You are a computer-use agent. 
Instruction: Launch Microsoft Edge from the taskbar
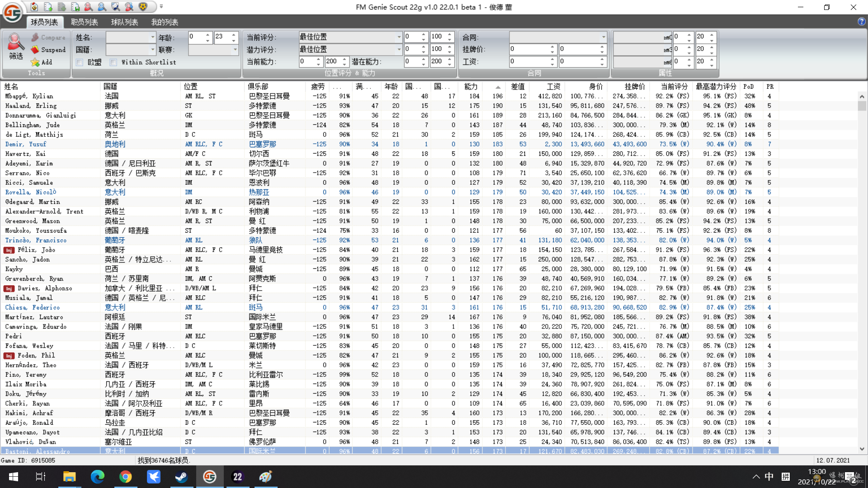(97, 477)
